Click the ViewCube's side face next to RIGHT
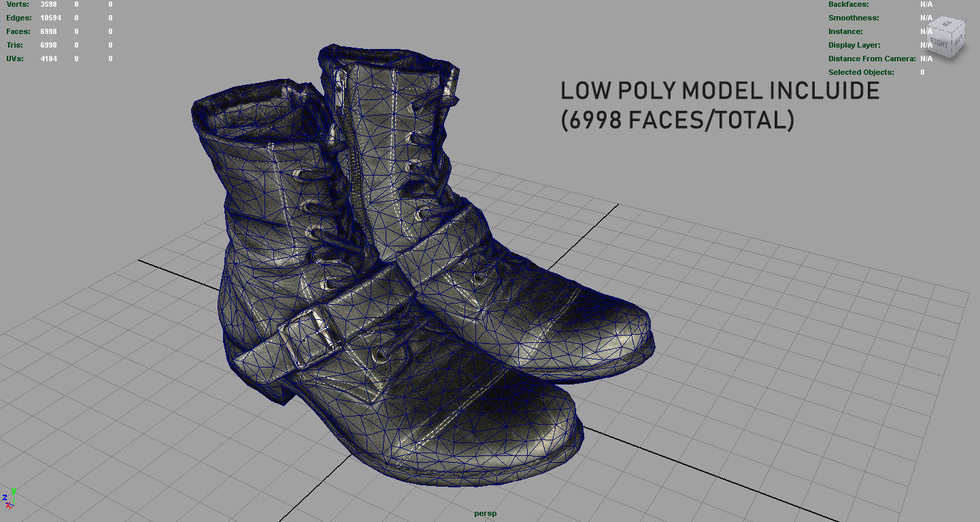Screen dimensions: 980x522 coord(958,42)
